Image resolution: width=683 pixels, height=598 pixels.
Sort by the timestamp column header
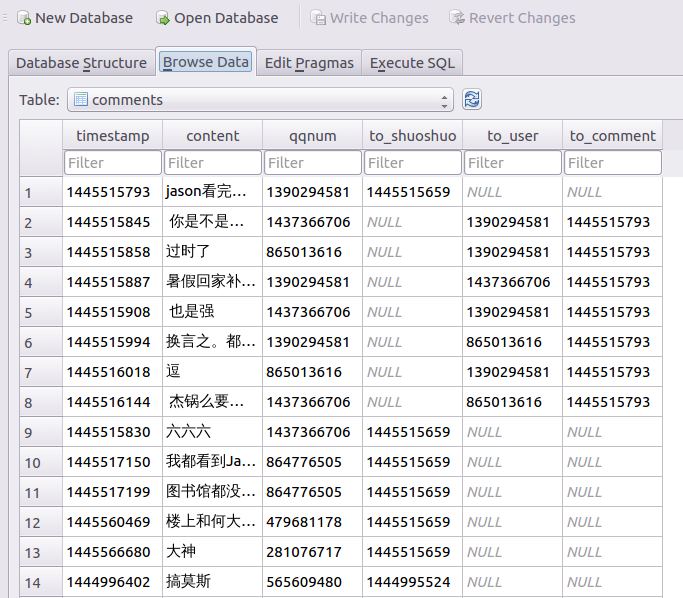pyautogui.click(x=112, y=136)
